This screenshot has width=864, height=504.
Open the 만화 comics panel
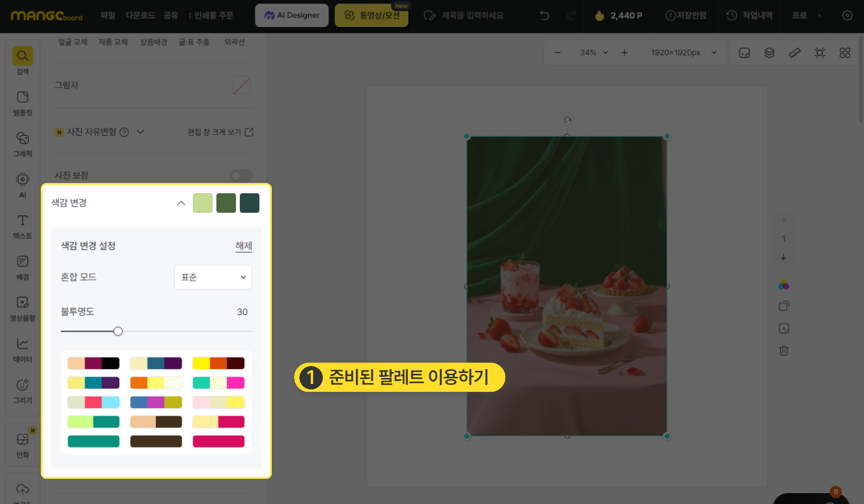click(23, 445)
